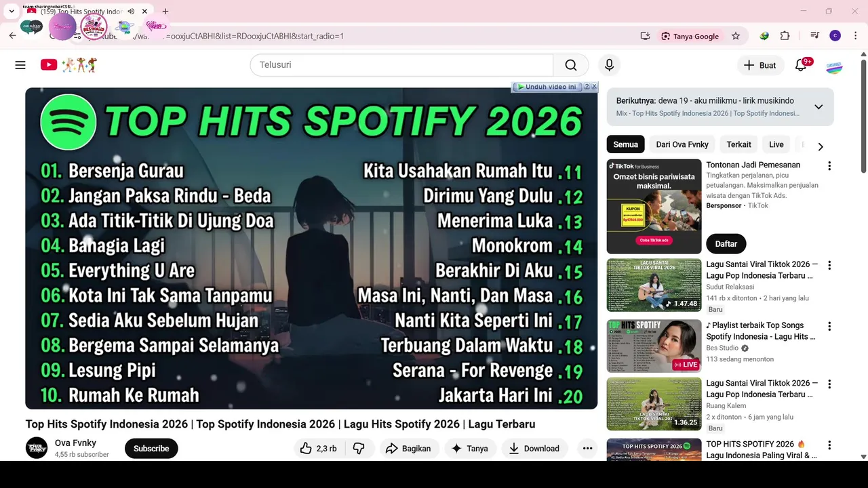Click the page vertical scrollbar
868x488 pixels.
[x=863, y=115]
